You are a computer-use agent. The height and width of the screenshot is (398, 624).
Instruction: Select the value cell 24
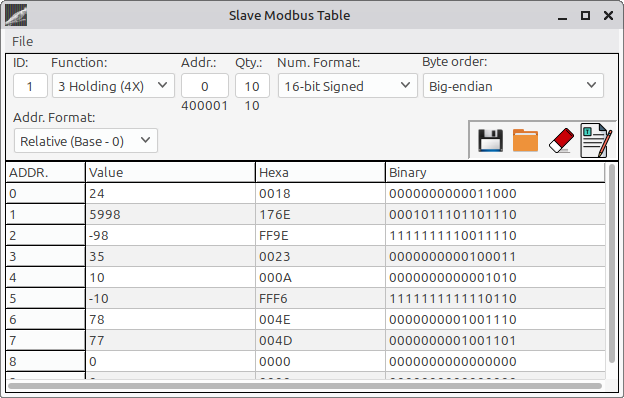[x=170, y=193]
